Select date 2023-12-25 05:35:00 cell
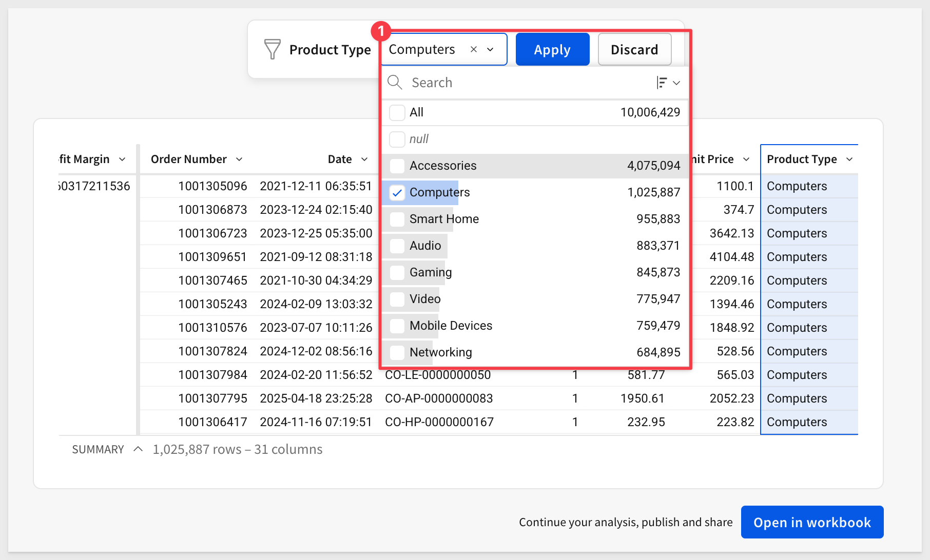 pos(316,233)
